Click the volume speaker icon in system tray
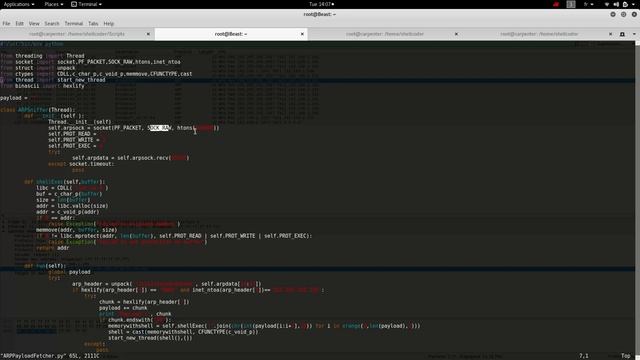The image size is (640, 360). (x=616, y=4)
